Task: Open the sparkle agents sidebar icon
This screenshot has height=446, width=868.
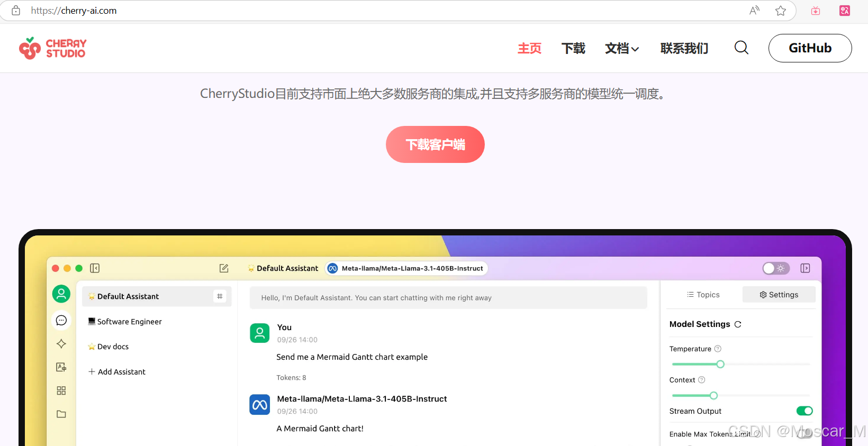Action: click(61, 344)
